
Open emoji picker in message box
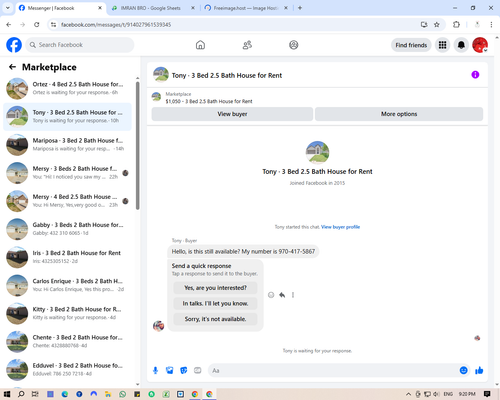[x=463, y=370]
